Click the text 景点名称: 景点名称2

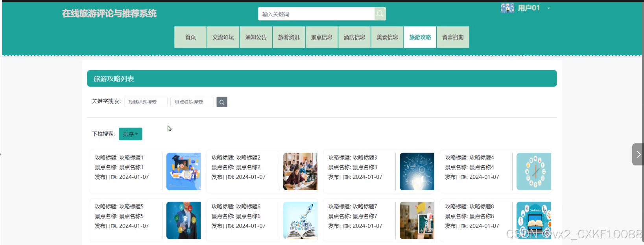(x=236, y=167)
